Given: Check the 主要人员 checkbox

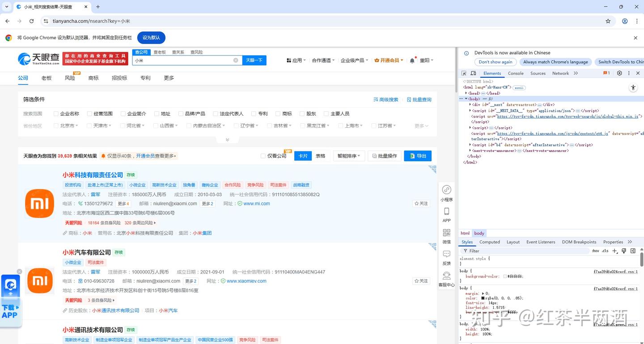Looking at the screenshot, I should pyautogui.click(x=326, y=114).
